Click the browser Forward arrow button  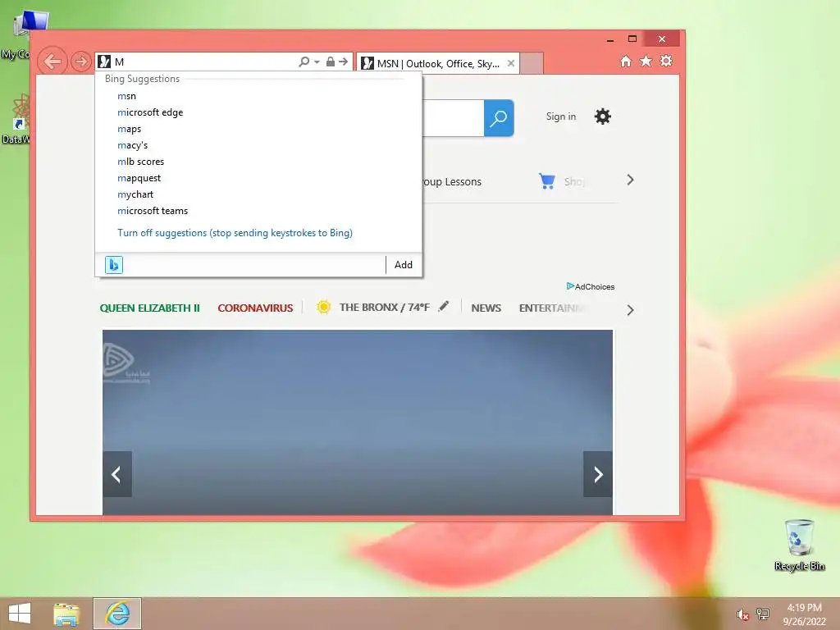click(81, 62)
